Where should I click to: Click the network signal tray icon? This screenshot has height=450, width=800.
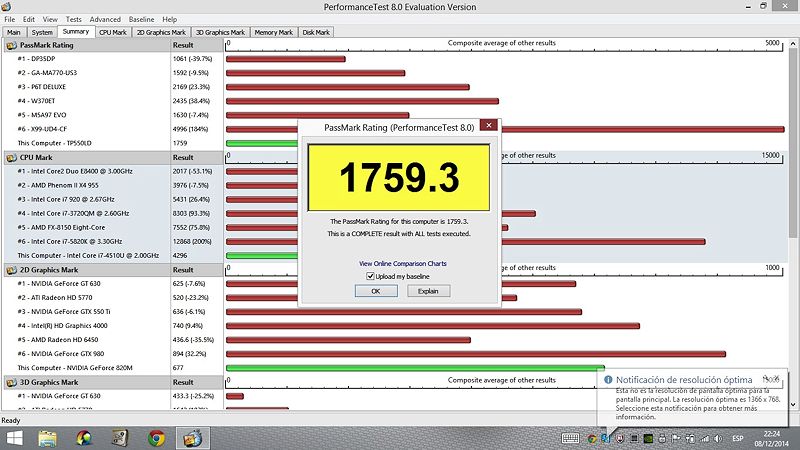click(x=705, y=438)
